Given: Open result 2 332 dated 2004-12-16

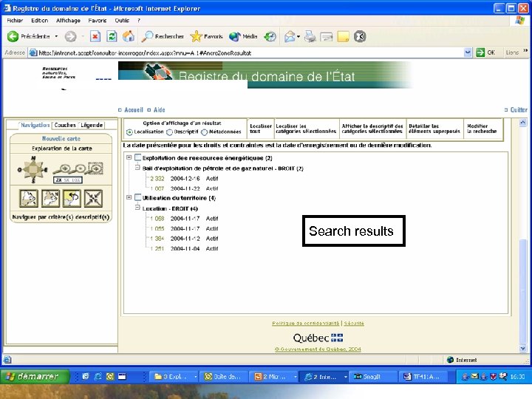Looking at the screenshot, I should [x=157, y=179].
